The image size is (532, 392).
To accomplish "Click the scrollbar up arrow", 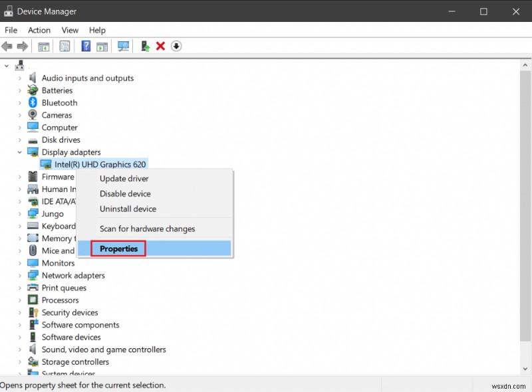I will click(x=525, y=64).
